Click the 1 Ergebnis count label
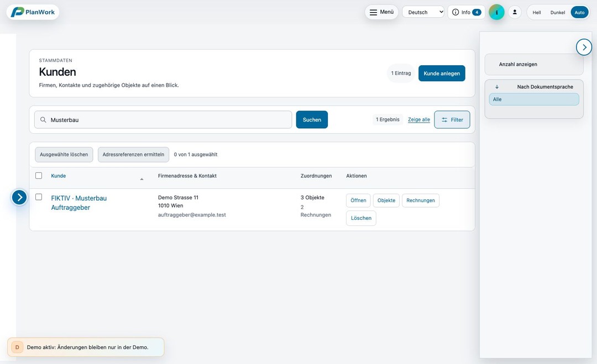 387,119
